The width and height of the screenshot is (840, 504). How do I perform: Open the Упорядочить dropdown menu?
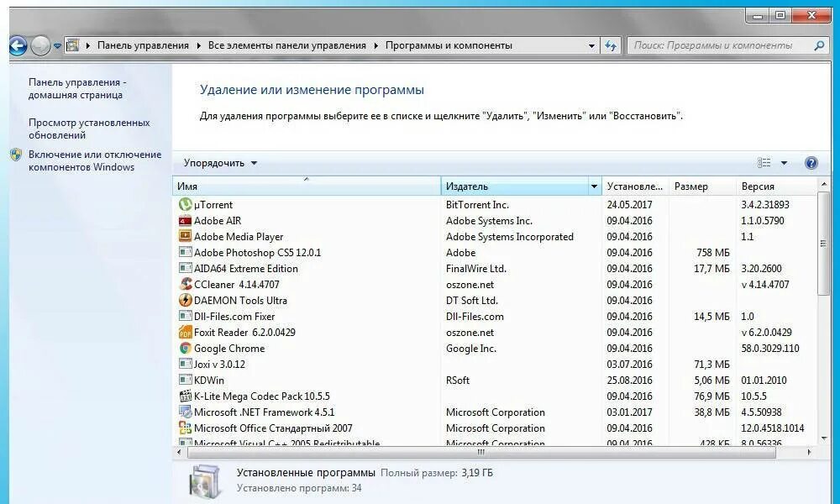tap(220, 163)
